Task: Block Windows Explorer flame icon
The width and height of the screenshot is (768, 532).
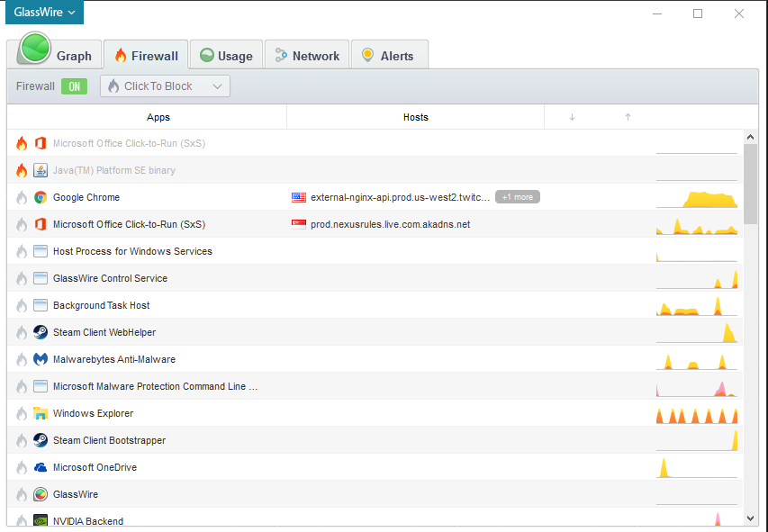Action: (x=22, y=413)
